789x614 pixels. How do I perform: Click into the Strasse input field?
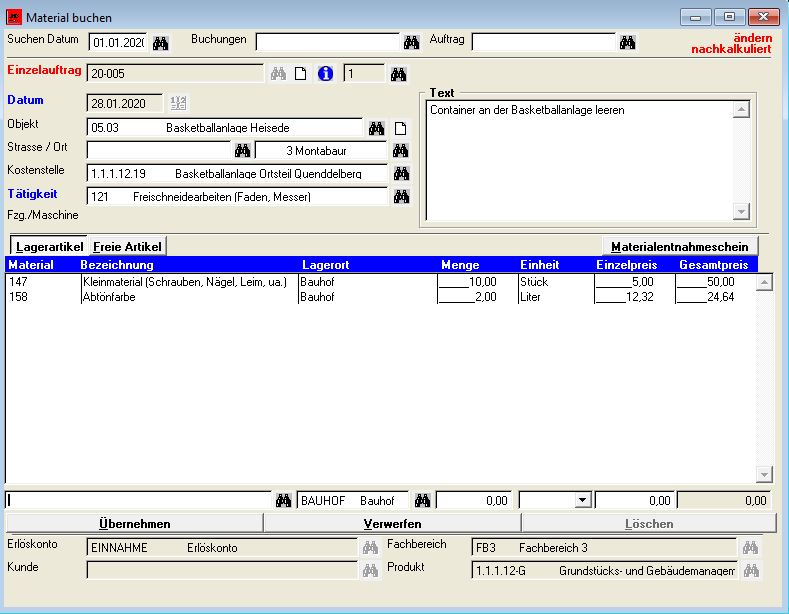click(x=159, y=150)
